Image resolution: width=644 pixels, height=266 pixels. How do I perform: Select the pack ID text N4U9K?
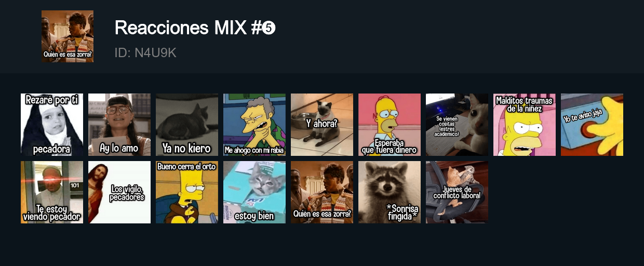(x=145, y=52)
